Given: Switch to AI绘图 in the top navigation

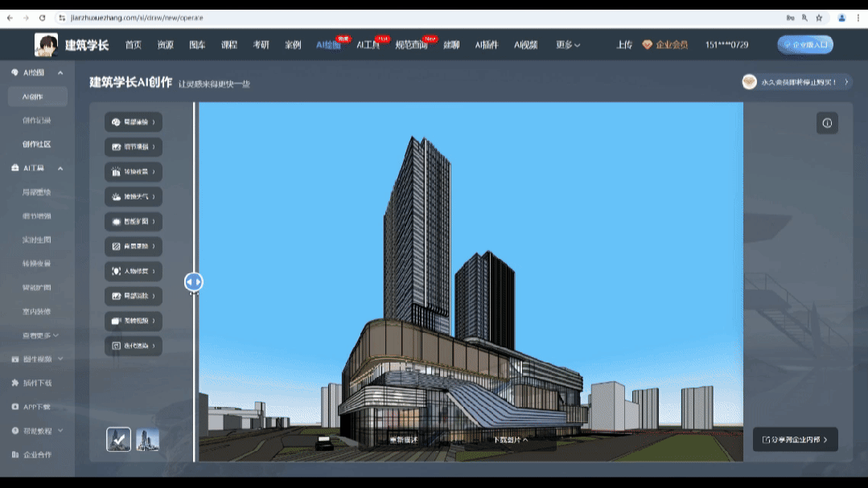Looking at the screenshot, I should (328, 45).
